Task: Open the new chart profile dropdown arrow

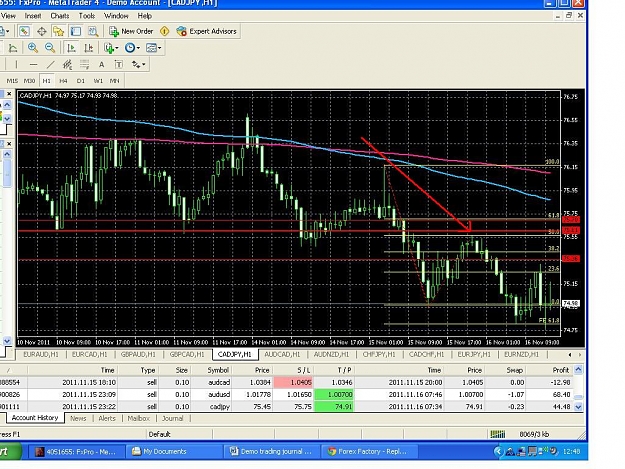Action: [8, 31]
